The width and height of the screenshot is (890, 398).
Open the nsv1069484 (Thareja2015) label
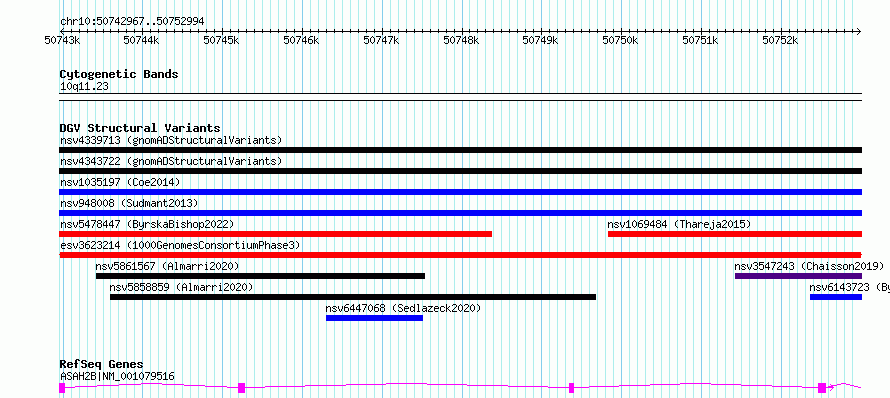tap(679, 224)
